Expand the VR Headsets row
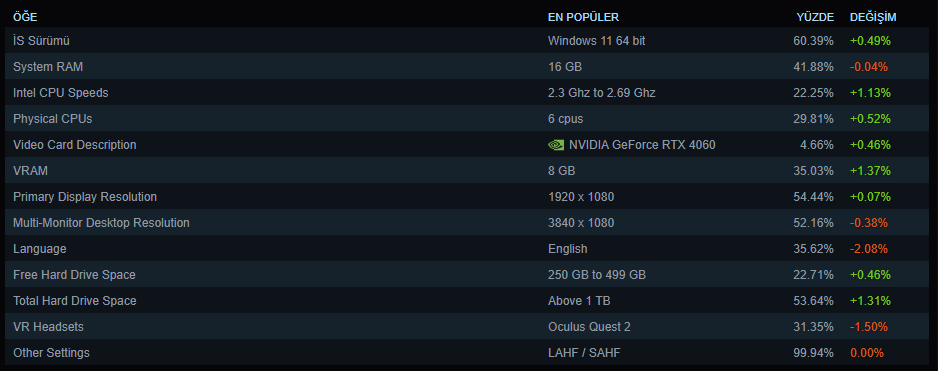Image resolution: width=938 pixels, height=371 pixels. coord(468,327)
